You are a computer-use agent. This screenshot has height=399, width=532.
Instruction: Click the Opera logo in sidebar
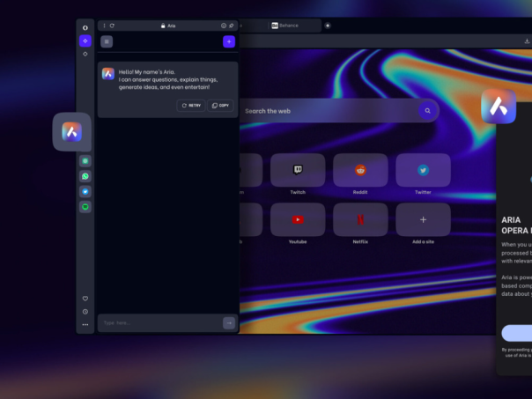click(85, 27)
